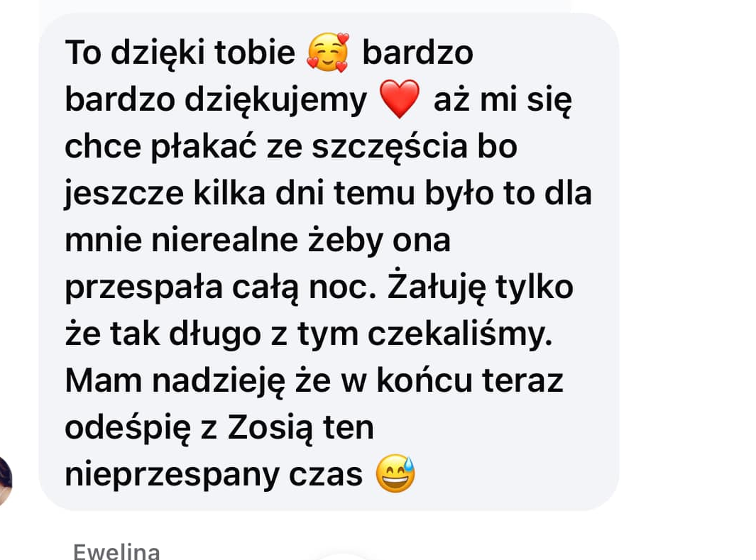
Task: Click the word 'czekaliśmy' in the message
Action: [x=458, y=334]
